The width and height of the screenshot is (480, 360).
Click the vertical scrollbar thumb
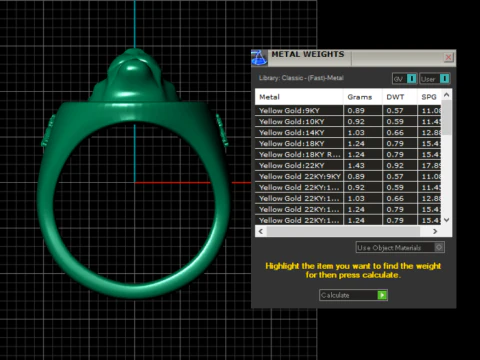click(x=447, y=117)
